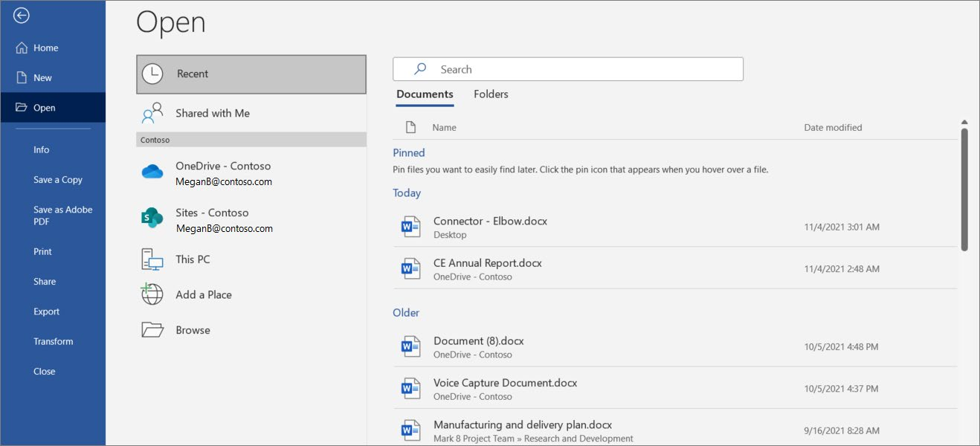The width and height of the screenshot is (980, 446).
Task: Sort by the file type column icon
Action: pos(410,128)
